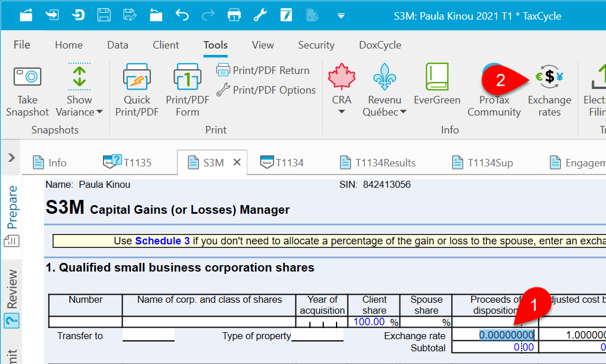Click the Number field in shares table

pyautogui.click(x=86, y=322)
